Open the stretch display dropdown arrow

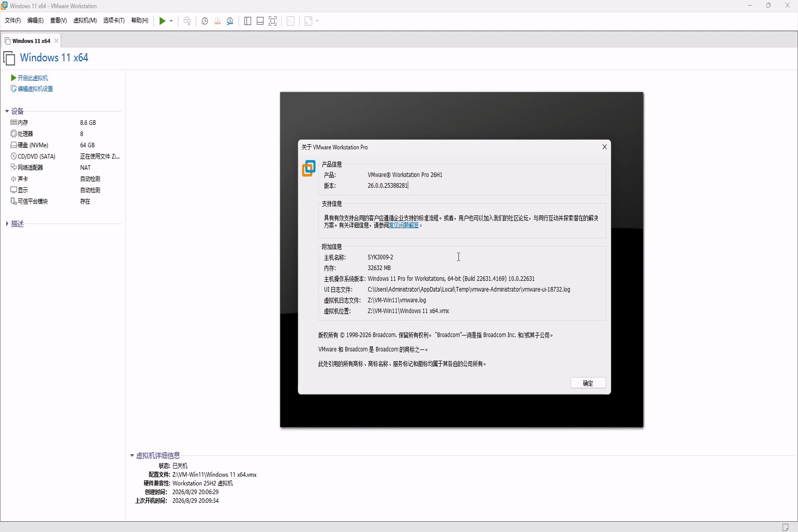317,21
